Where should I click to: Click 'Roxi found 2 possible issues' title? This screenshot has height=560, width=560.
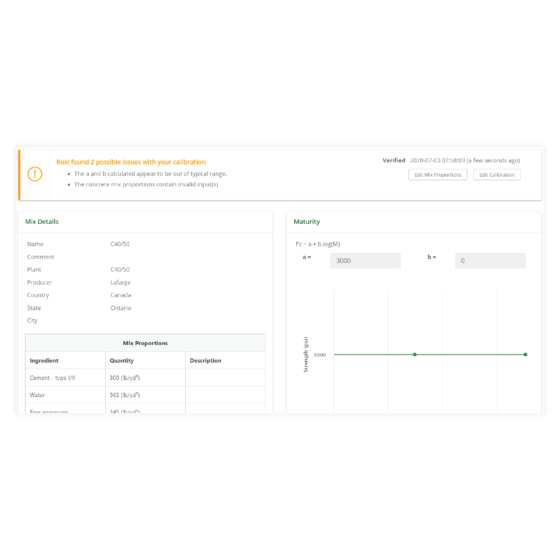click(131, 162)
